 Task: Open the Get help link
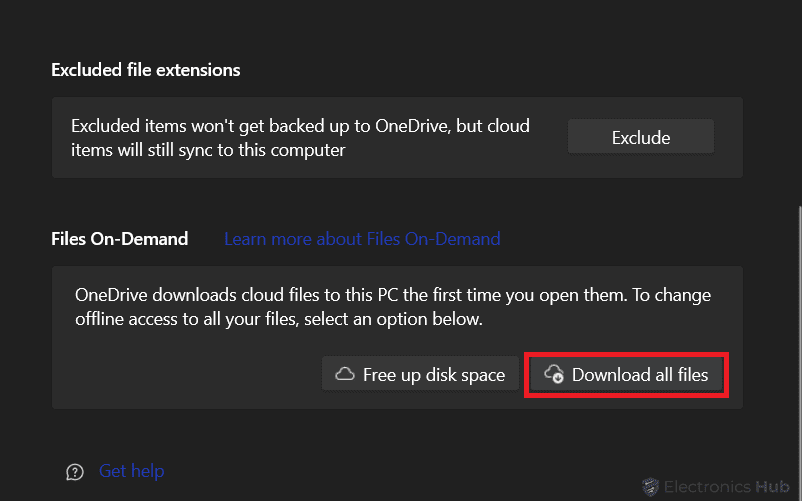(x=131, y=471)
